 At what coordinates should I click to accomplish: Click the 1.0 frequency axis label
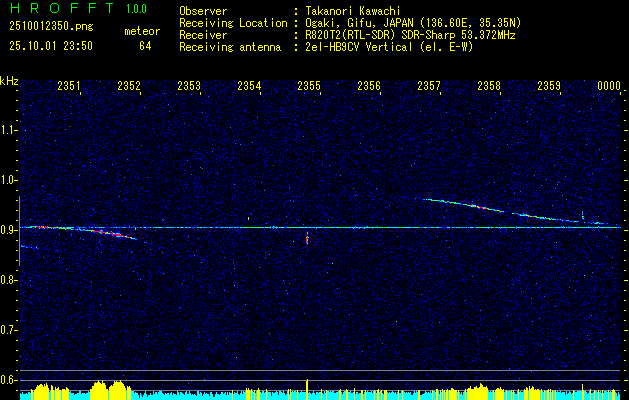(9, 180)
